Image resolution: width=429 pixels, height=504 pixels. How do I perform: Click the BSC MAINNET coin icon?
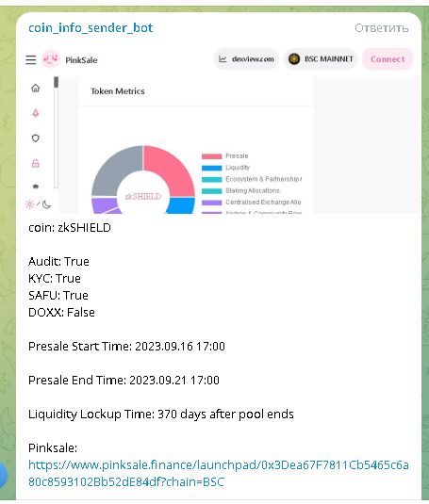[294, 59]
